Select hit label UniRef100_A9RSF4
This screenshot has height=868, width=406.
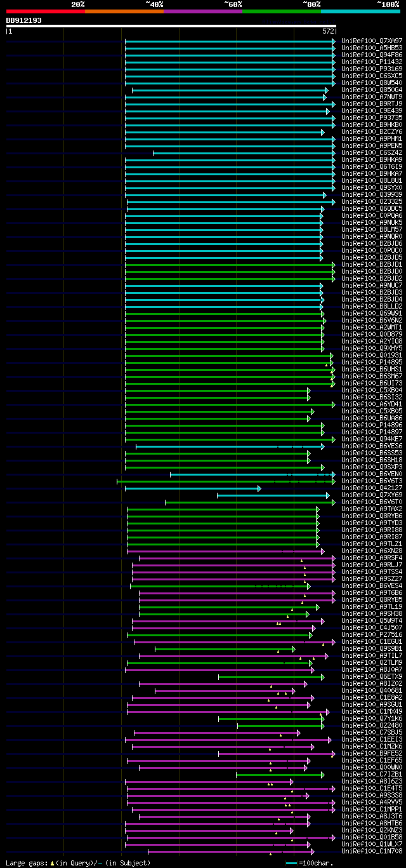(x=372, y=558)
